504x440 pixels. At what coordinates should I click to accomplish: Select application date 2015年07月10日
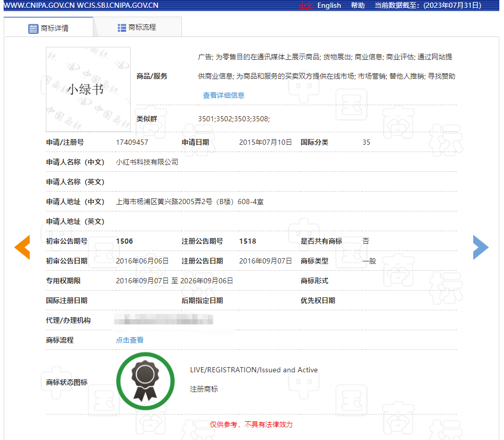[265, 142]
